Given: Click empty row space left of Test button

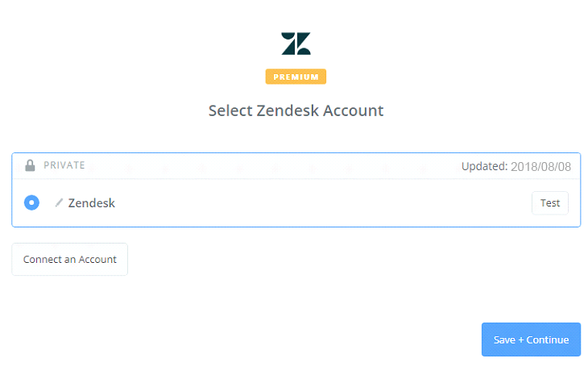Looking at the screenshot, I should (322, 203).
